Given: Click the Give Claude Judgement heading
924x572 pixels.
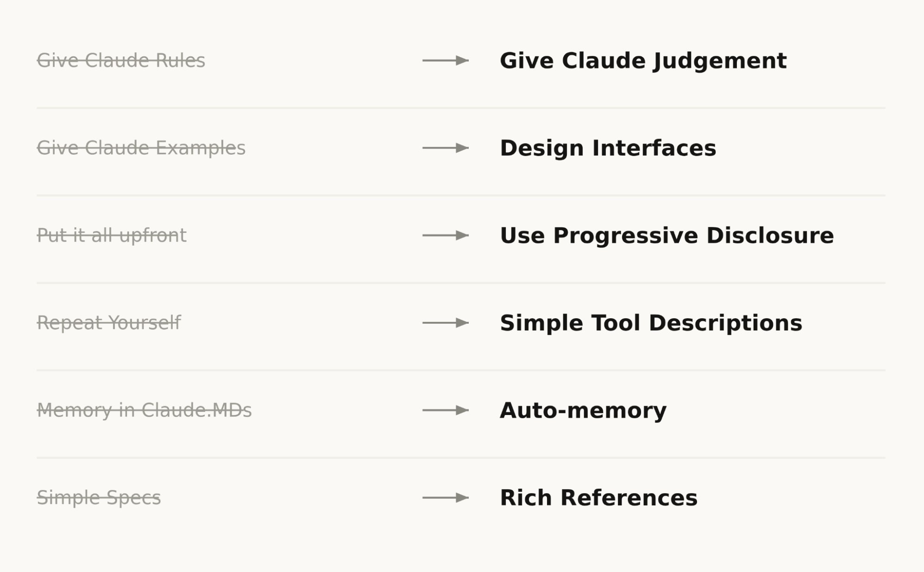Looking at the screenshot, I should [x=643, y=61].
